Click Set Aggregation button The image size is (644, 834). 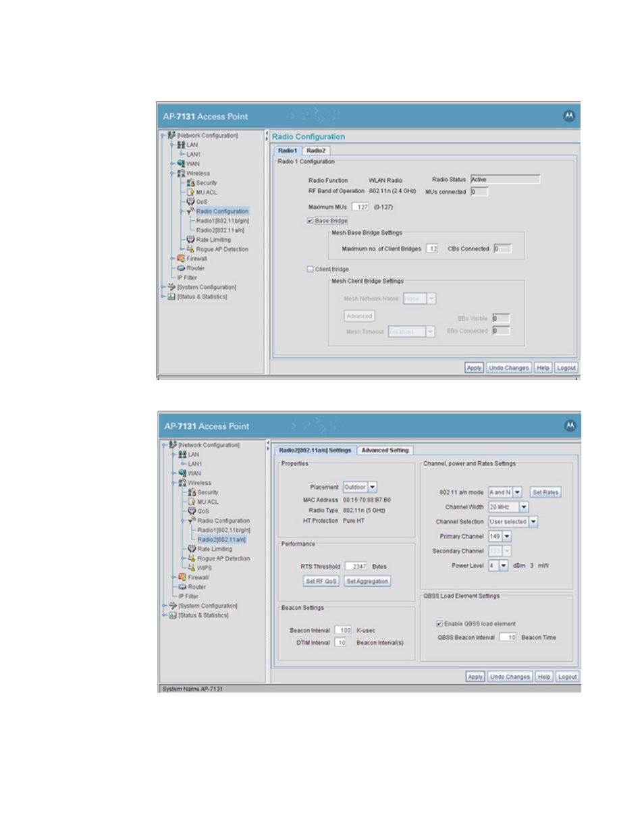[367, 581]
